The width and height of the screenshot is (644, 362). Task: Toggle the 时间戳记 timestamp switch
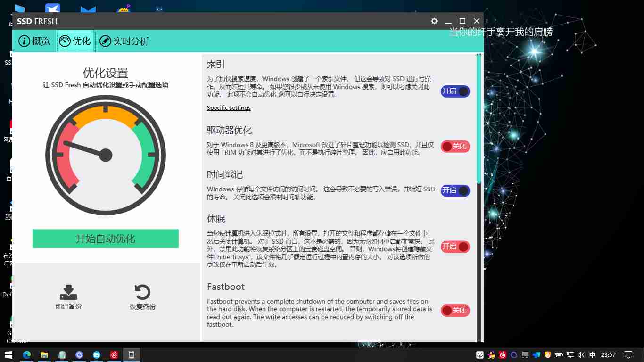click(455, 191)
